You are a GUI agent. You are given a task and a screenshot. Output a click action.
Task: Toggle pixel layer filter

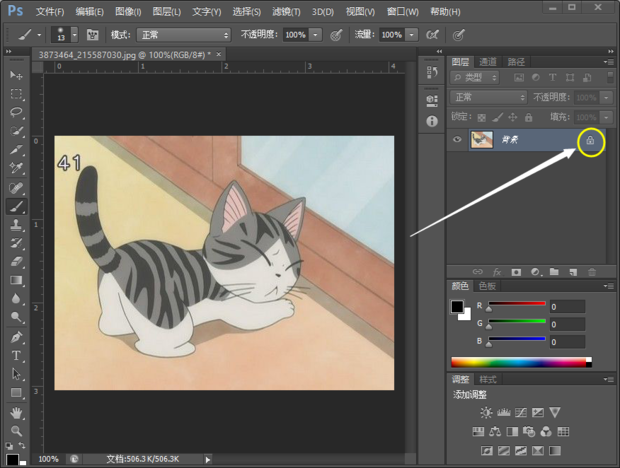pyautogui.click(x=519, y=77)
